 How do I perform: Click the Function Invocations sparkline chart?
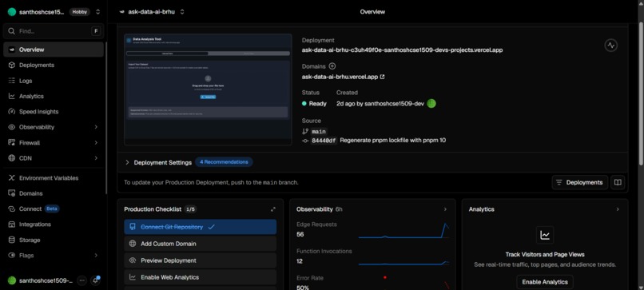click(403, 262)
